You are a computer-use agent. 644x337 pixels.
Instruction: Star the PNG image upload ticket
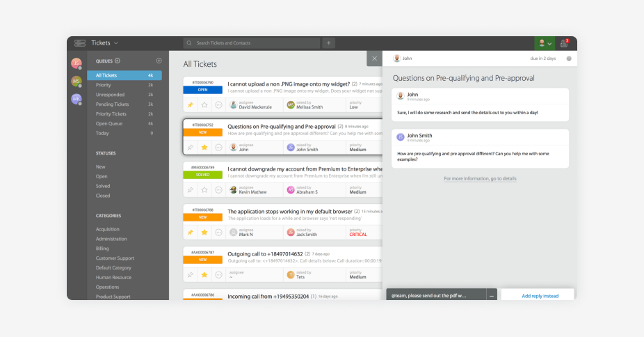tap(204, 105)
